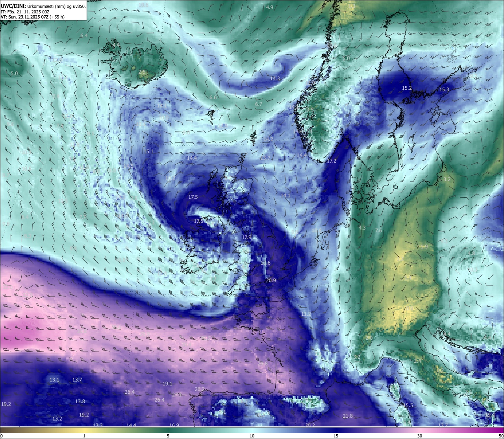
Task: Click the 6.7 value label
Action: click(x=258, y=104)
